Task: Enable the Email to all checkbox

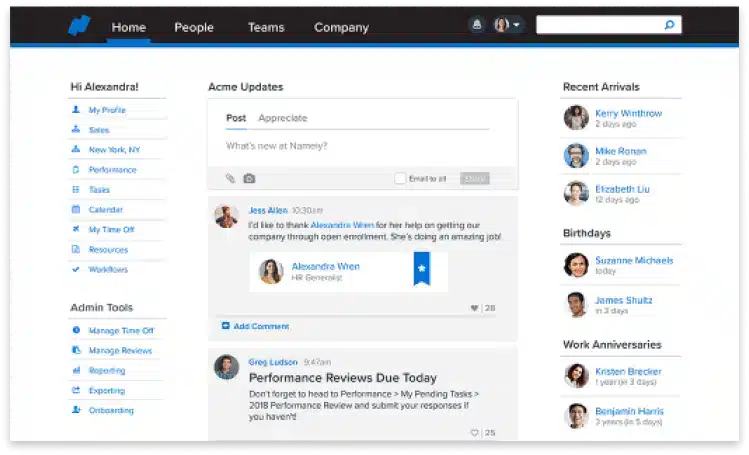Action: pos(400,178)
